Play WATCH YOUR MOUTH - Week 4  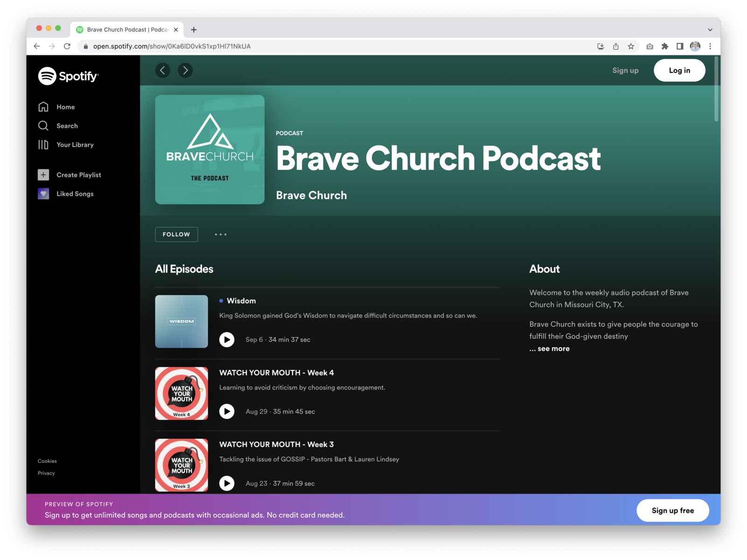tap(227, 411)
